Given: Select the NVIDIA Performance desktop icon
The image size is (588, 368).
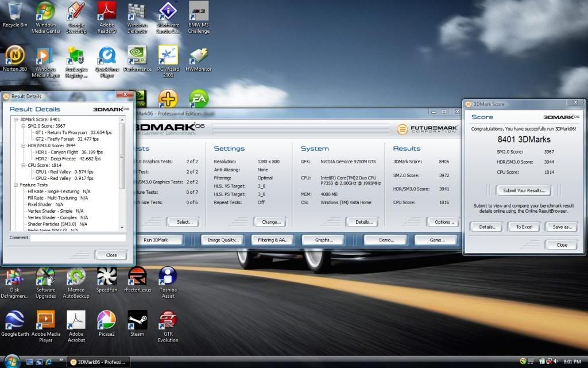Looking at the screenshot, I should pos(137,59).
